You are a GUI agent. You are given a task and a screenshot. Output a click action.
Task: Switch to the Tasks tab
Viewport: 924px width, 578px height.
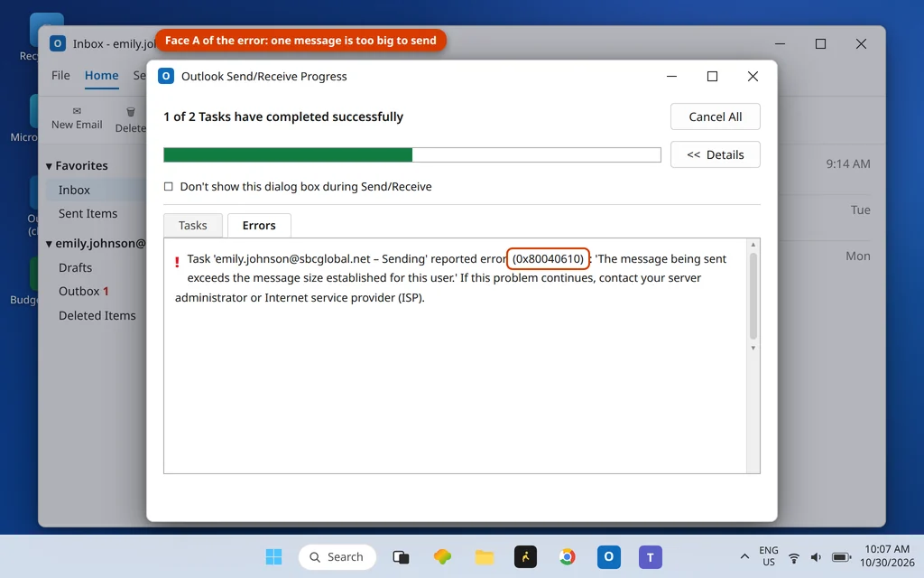(193, 225)
